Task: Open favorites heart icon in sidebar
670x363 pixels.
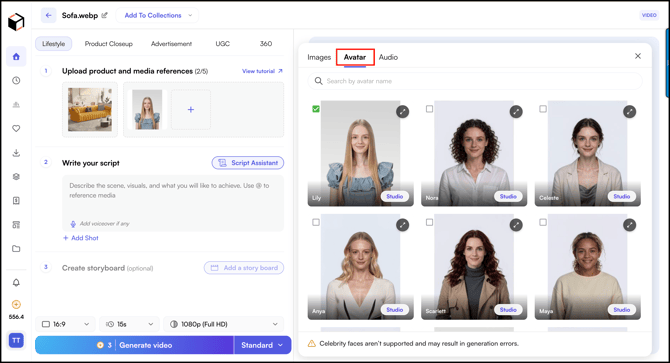Action: tap(16, 128)
